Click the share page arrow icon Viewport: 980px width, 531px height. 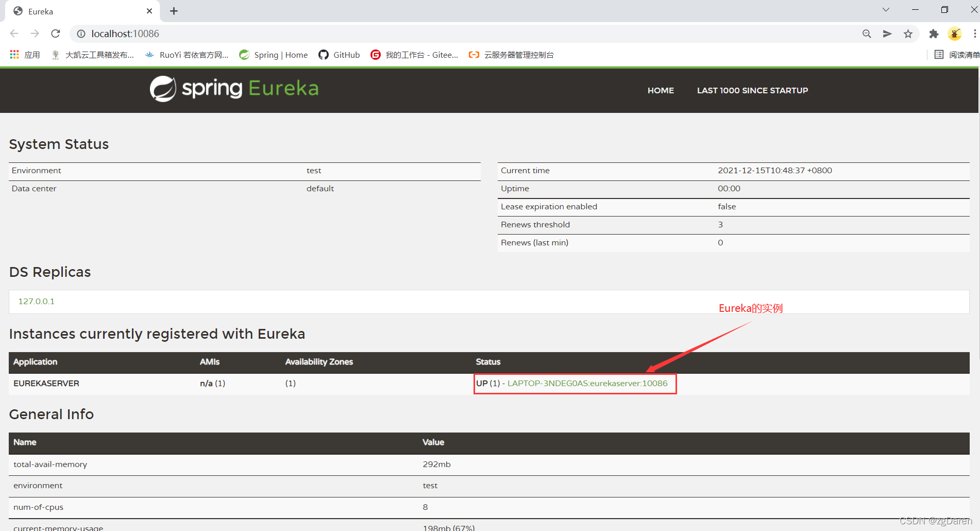click(x=887, y=34)
